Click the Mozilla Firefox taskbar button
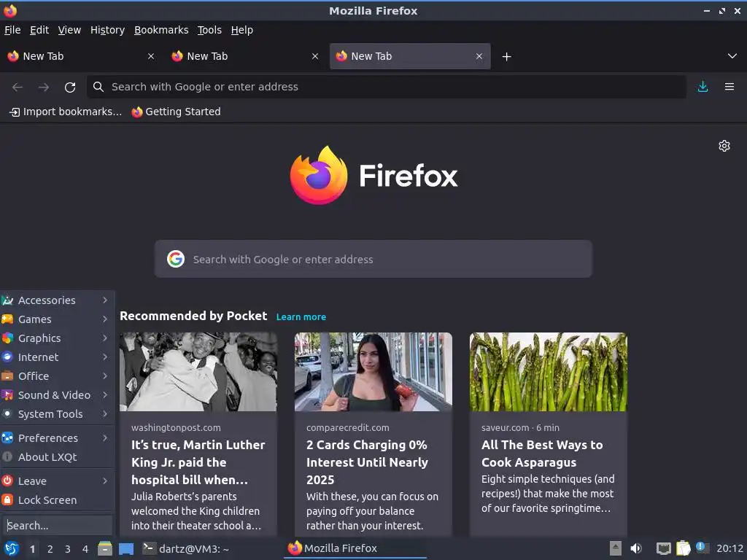Screen dimensions: 747x560 [x=355, y=548]
